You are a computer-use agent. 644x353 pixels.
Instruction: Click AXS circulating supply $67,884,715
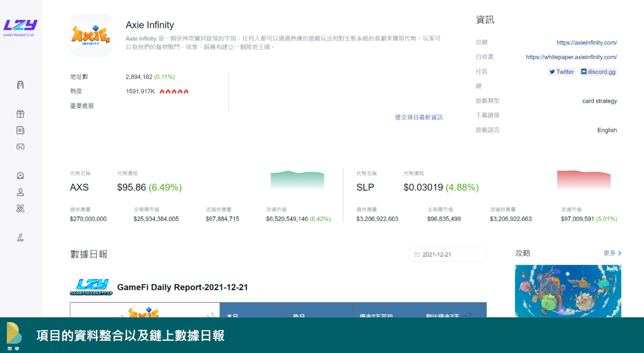(x=223, y=219)
